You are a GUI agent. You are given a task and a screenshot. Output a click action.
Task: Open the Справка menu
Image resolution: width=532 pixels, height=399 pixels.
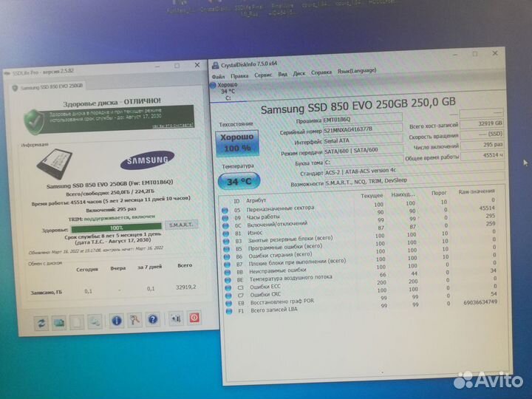tap(321, 72)
